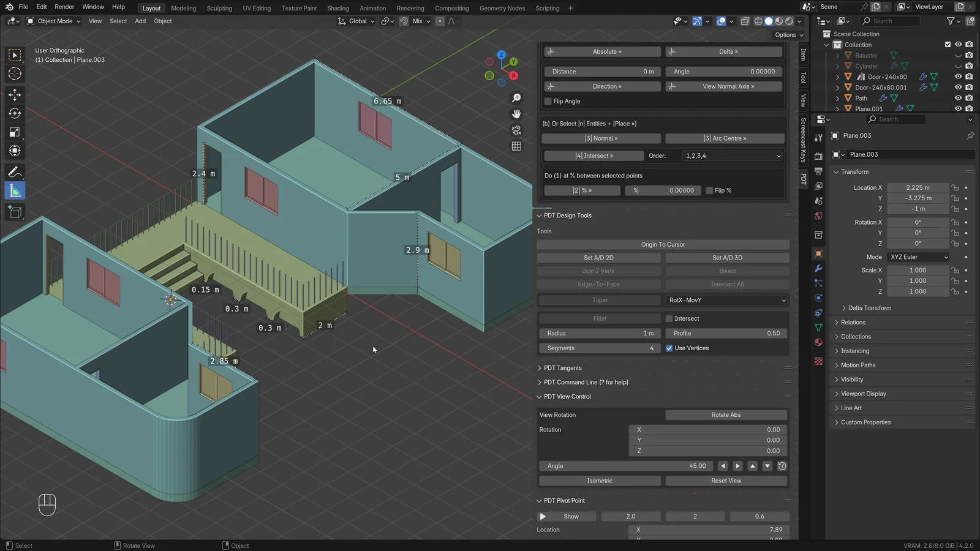This screenshot has height=551, width=980.
Task: Select the Cursor tool in the toolbar
Action: pyautogui.click(x=15, y=73)
